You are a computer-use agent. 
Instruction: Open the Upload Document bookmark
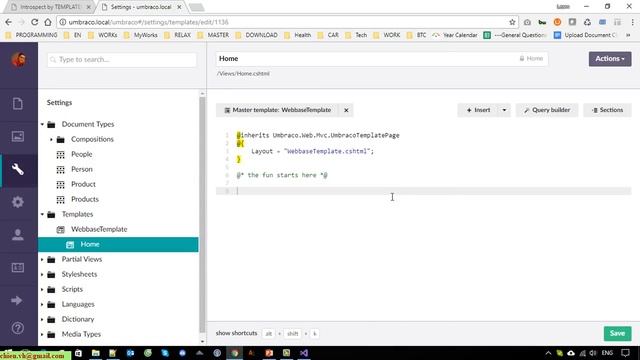click(585, 35)
